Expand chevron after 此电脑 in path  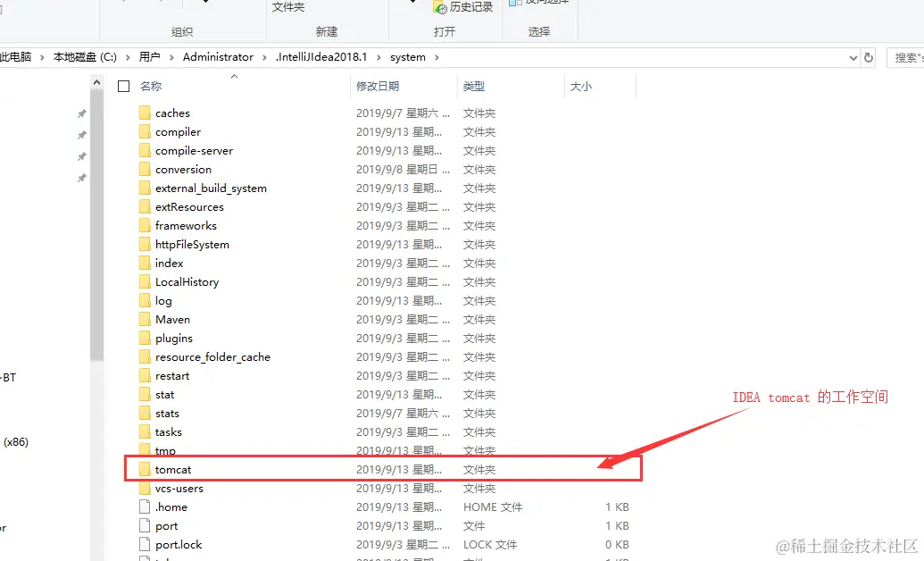42,57
